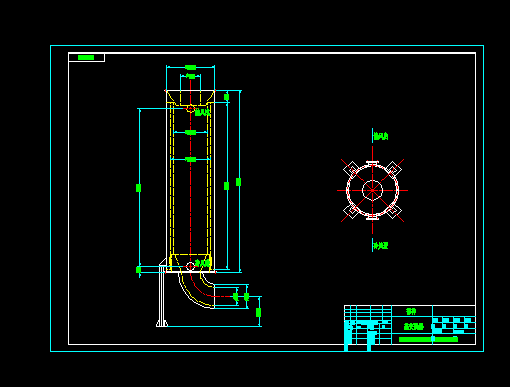Select the outermost right vertical dimension value
The width and height of the screenshot is (510, 387).
[238, 182]
